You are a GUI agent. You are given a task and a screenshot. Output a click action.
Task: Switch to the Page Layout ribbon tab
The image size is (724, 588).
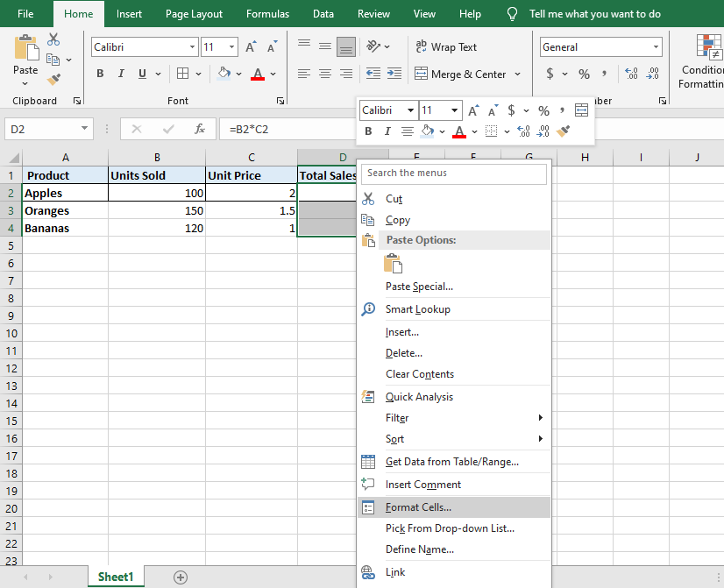coord(194,14)
